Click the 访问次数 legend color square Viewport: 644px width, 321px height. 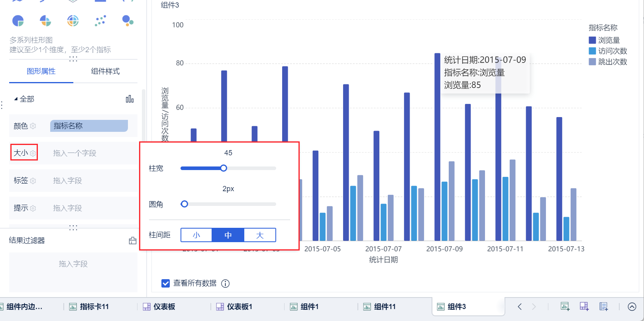(x=592, y=51)
